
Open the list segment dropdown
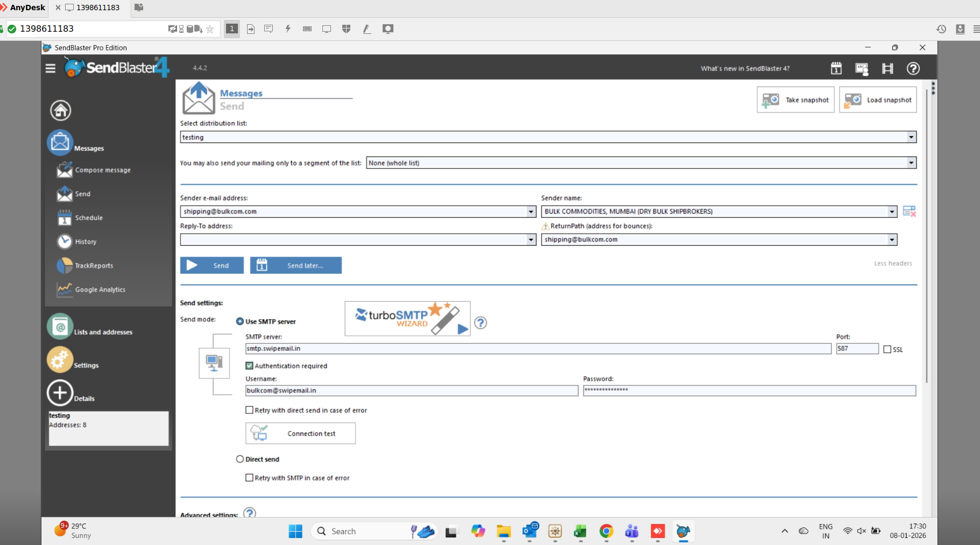[x=911, y=163]
